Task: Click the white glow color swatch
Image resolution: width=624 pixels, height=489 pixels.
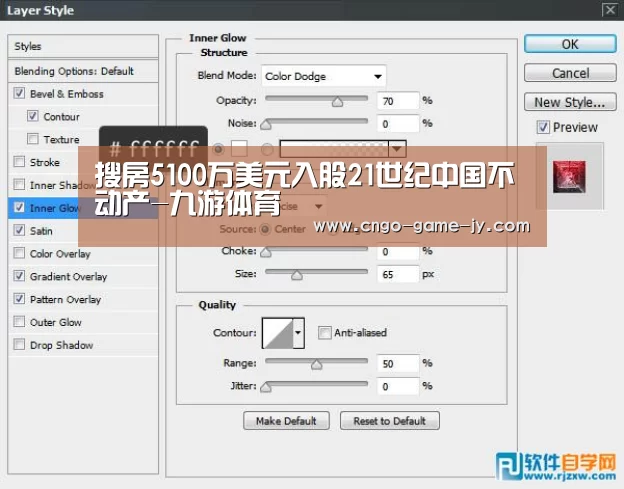Action: [x=240, y=149]
